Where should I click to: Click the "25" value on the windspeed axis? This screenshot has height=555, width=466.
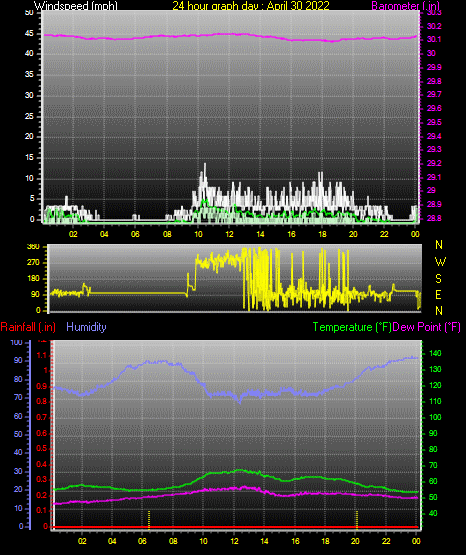tap(29, 116)
